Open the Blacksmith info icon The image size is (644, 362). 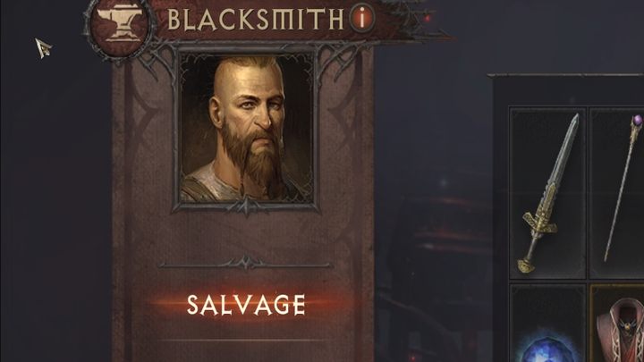362,19
